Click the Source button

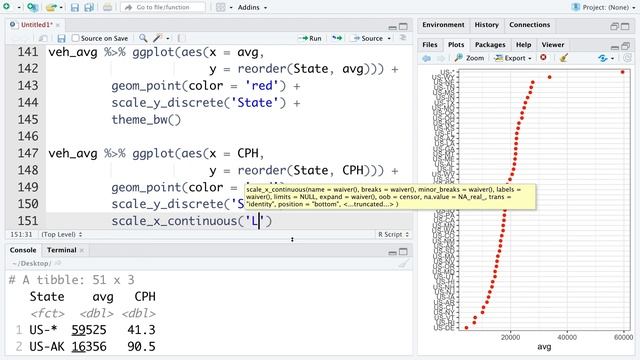(367, 38)
